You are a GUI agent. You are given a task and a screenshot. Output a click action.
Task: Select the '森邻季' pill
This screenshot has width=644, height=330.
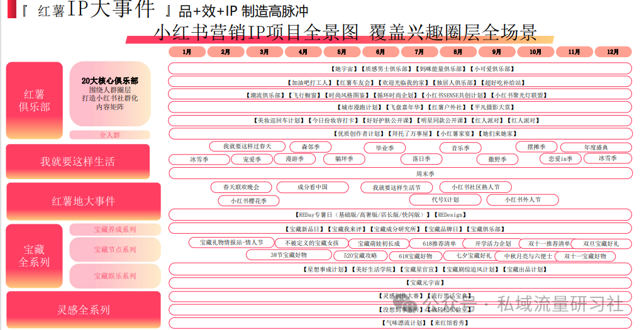tap(311, 146)
